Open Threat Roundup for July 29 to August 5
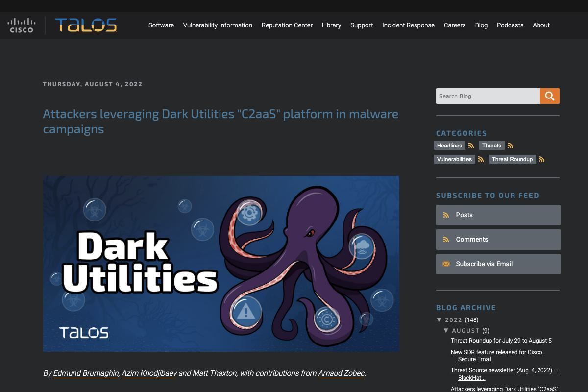 pos(501,341)
